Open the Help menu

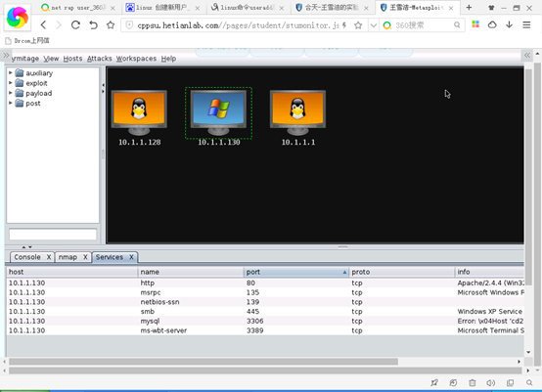point(168,59)
